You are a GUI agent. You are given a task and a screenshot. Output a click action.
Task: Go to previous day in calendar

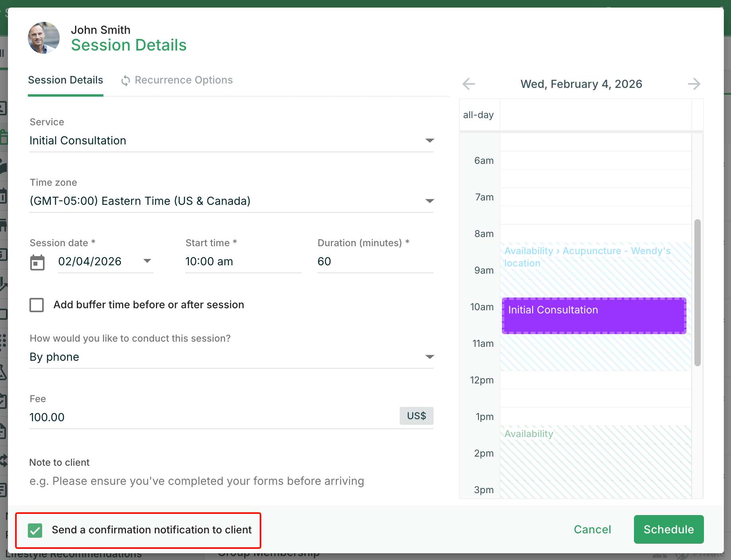[x=469, y=84]
